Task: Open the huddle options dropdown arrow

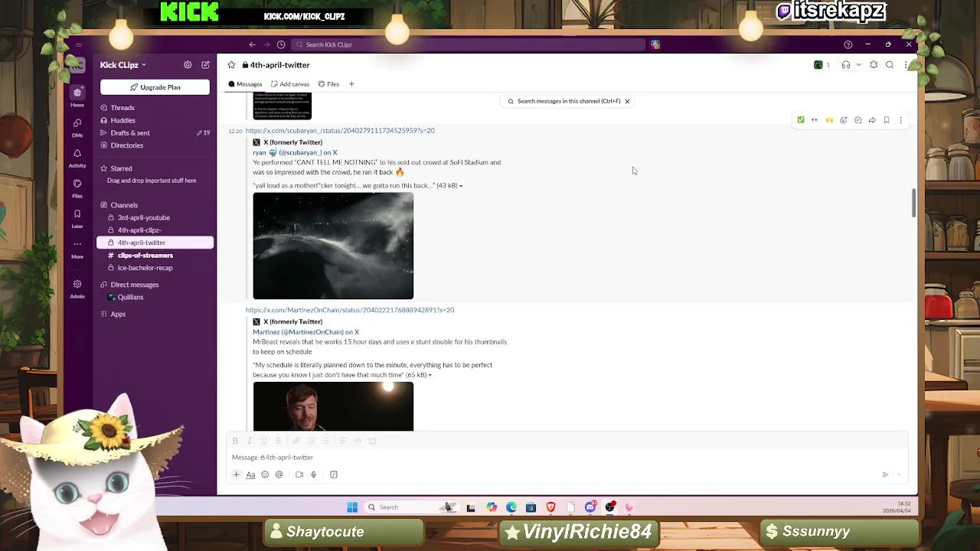Action: pyautogui.click(x=858, y=65)
